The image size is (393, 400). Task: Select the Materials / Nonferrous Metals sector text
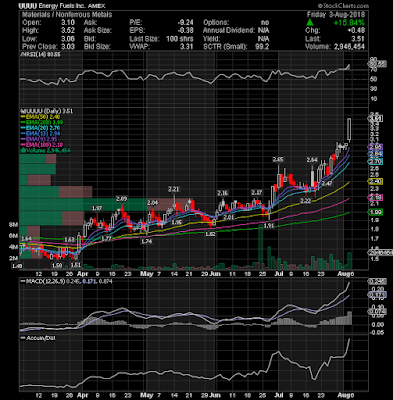coord(67,14)
